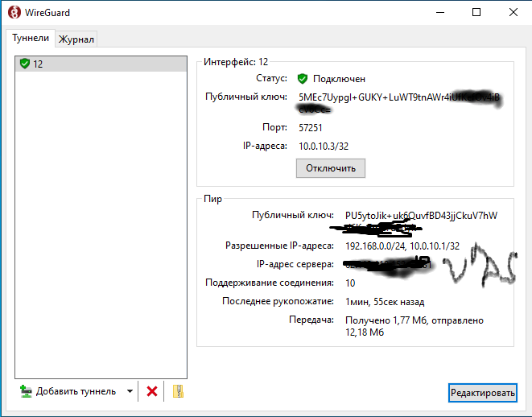Click the Последнее рукопожатие: label
The image size is (532, 417).
[x=278, y=301]
